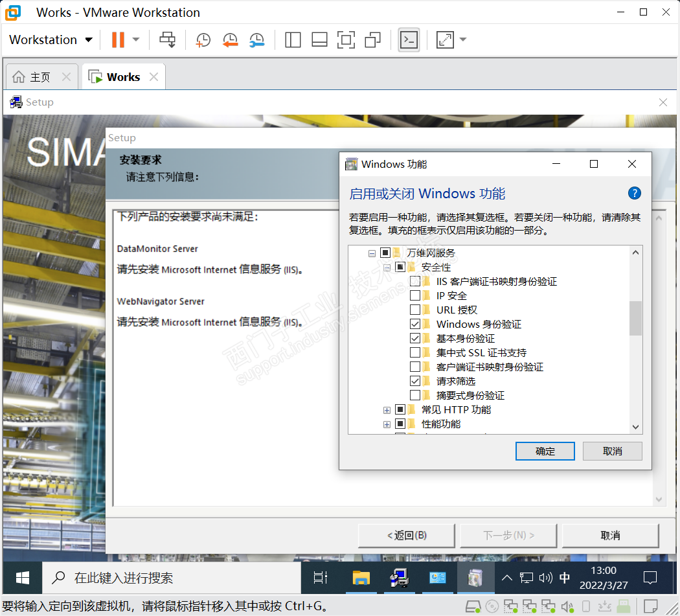Image resolution: width=680 pixels, height=616 pixels.
Task: Open File Explorer from the taskbar
Action: click(x=361, y=578)
